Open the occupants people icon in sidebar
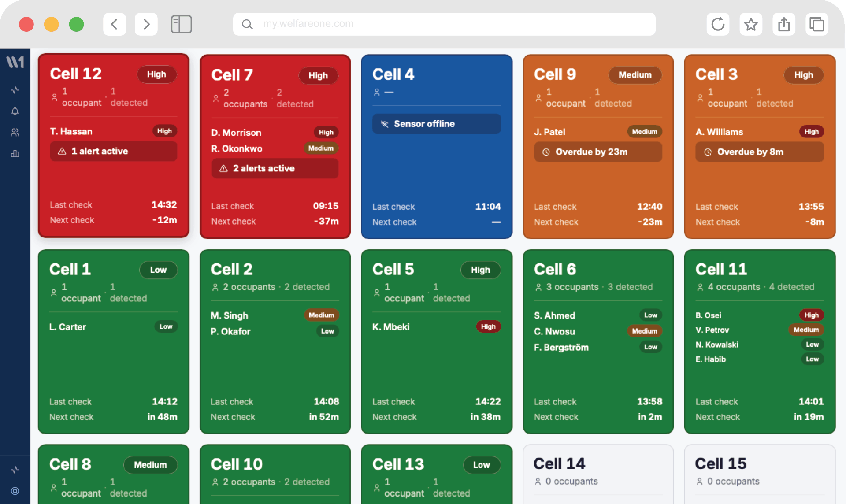This screenshot has width=846, height=504. click(x=15, y=133)
